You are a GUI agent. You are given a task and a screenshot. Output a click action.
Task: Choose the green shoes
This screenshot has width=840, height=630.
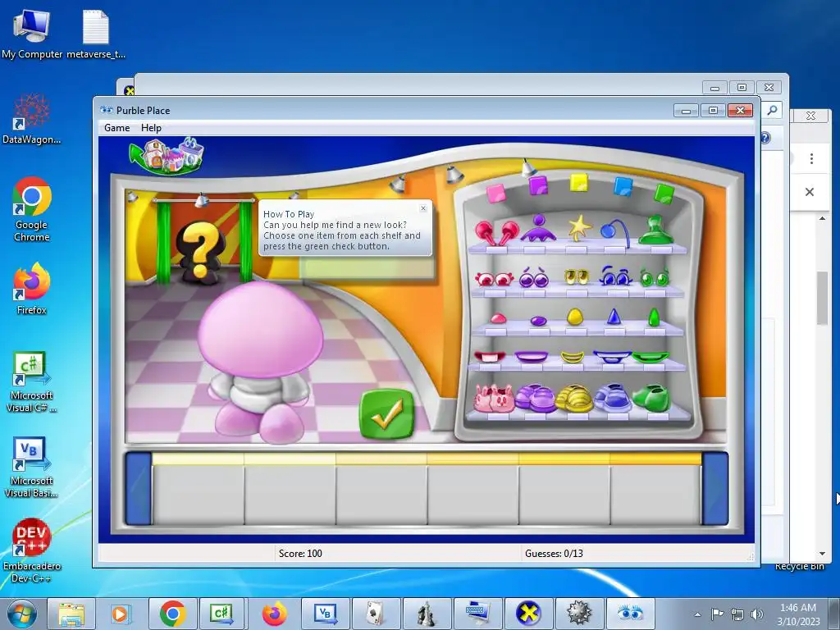(x=651, y=398)
